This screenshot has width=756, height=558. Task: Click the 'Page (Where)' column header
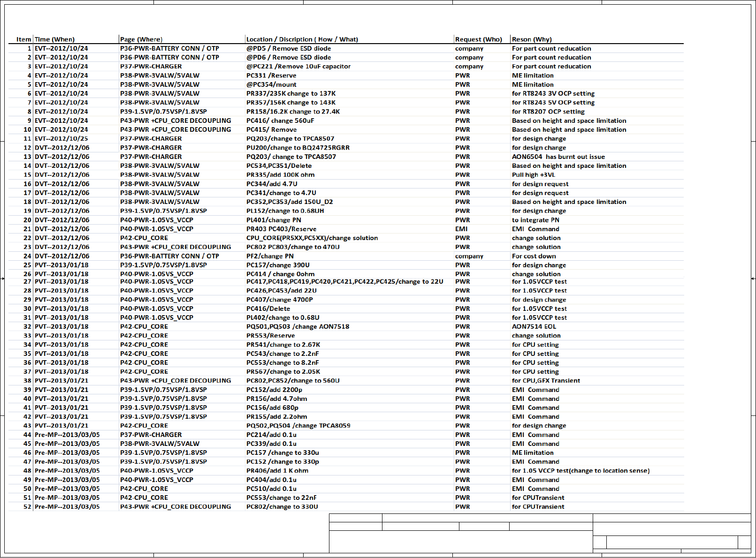[x=141, y=39]
